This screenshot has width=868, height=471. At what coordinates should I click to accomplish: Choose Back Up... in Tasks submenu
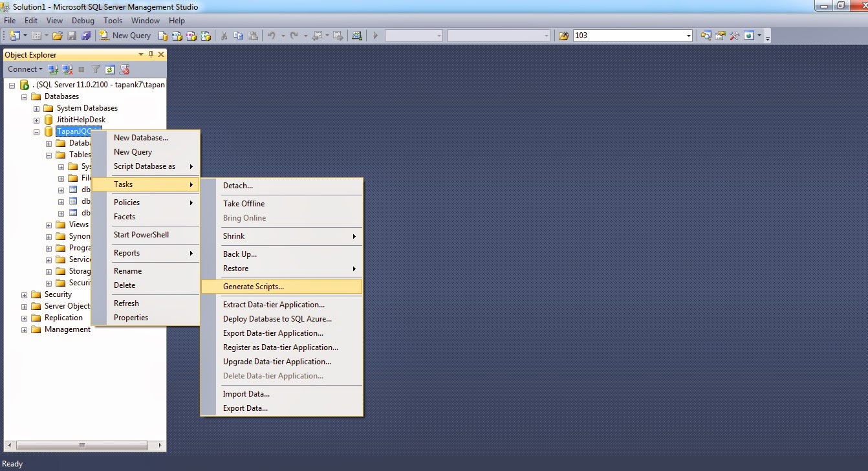(282, 254)
